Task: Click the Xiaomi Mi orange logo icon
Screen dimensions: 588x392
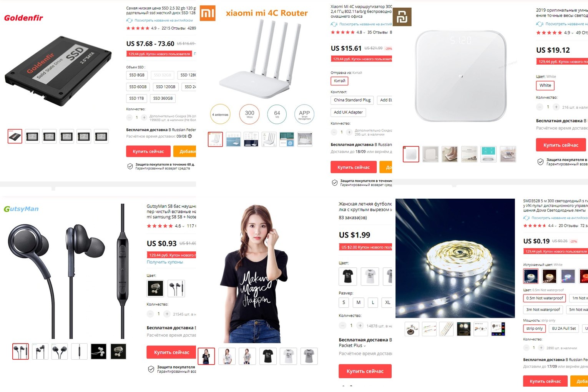Action: coord(208,13)
